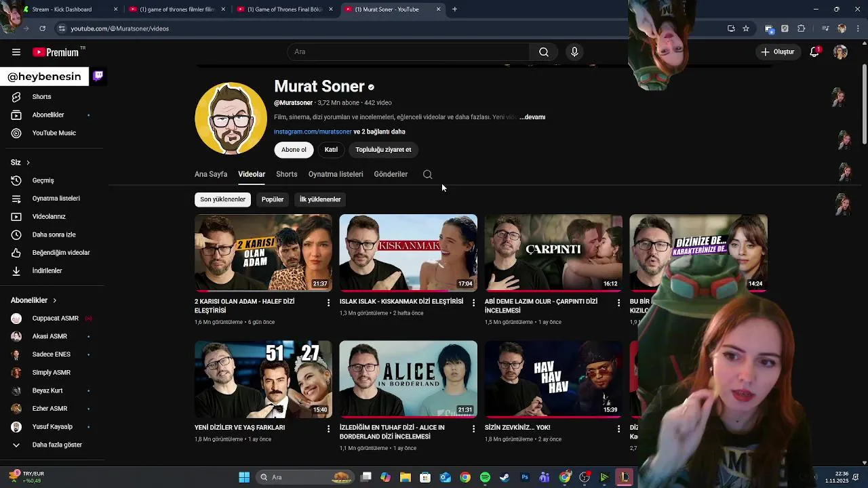Play ALICE IN BORDERLAND thumbnail
The width and height of the screenshot is (868, 488).
pos(408,379)
